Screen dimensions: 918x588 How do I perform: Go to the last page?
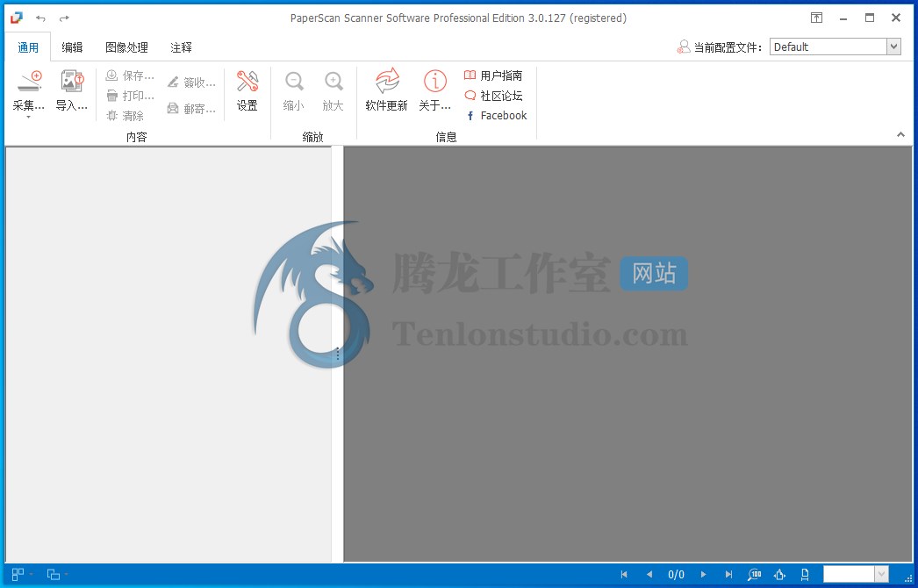pos(728,575)
